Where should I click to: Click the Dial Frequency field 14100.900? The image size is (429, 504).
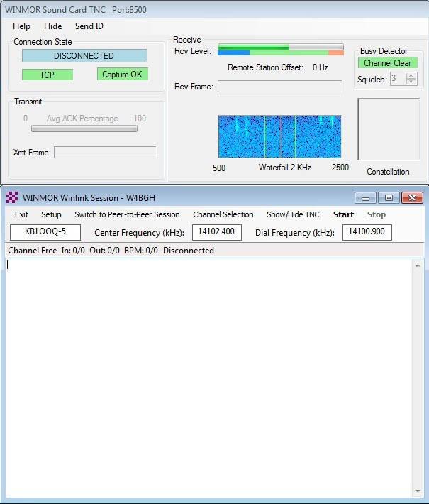point(367,232)
